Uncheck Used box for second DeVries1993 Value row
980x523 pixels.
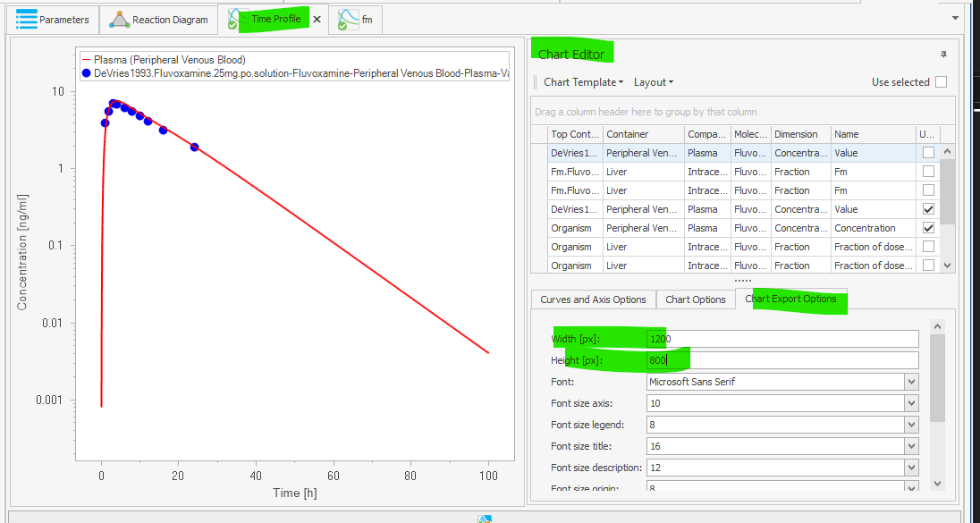[x=929, y=208]
